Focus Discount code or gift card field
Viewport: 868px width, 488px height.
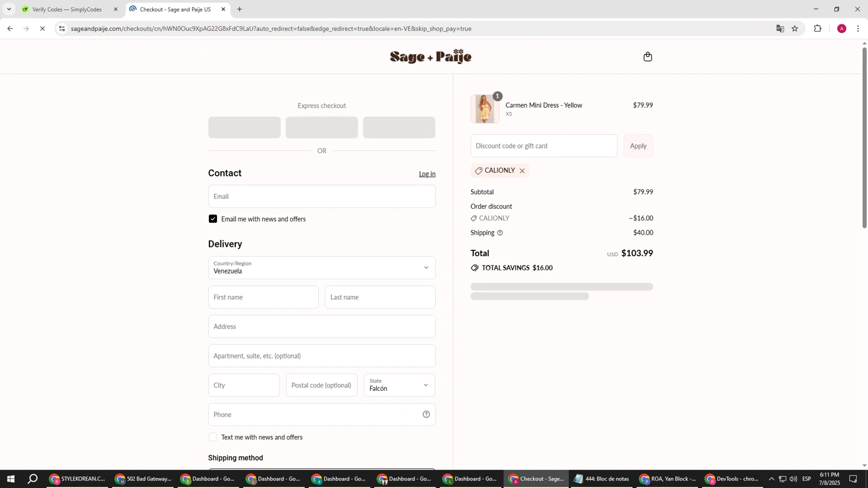pos(544,146)
